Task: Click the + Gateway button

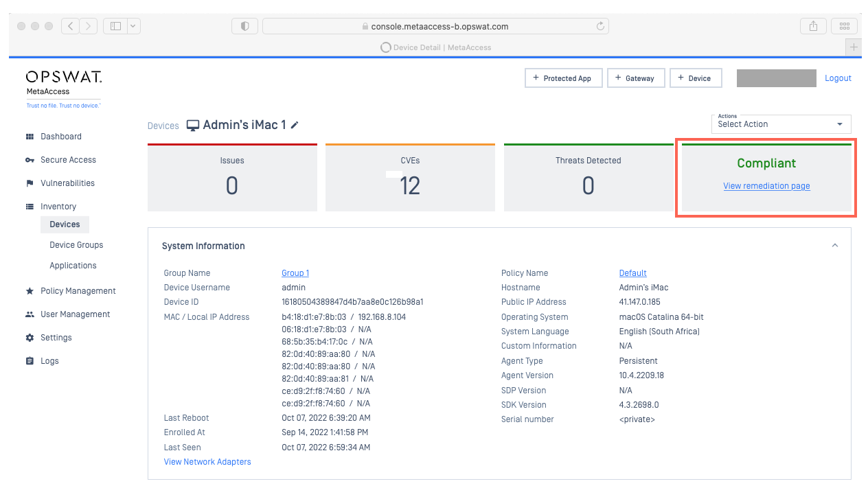Action: 636,78
